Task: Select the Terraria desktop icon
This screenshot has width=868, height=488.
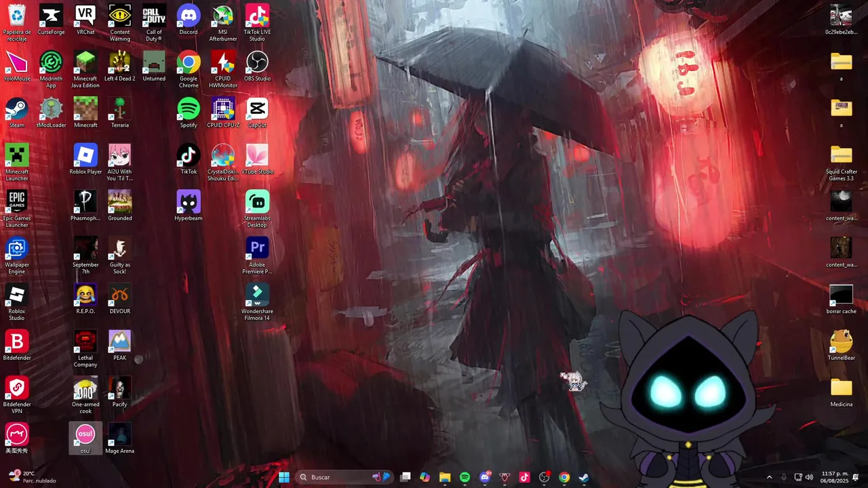Action: pos(120,113)
